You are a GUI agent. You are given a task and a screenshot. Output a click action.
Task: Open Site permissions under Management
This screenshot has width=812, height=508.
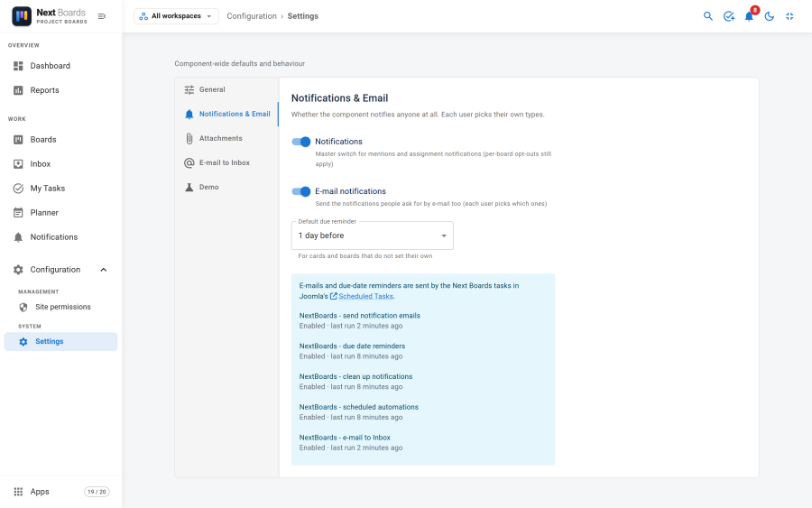[60, 307]
